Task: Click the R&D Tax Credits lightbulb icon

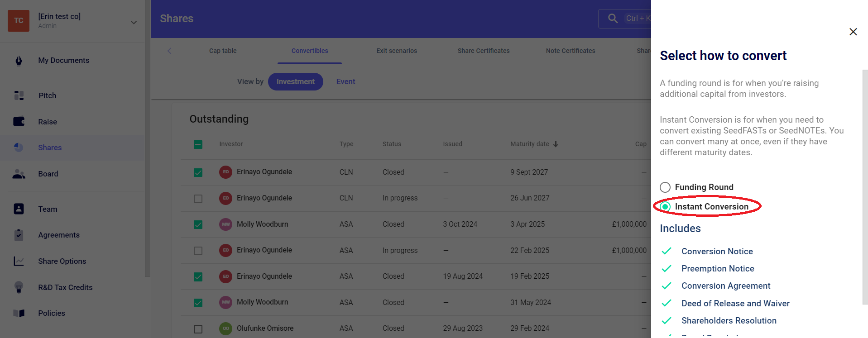Action: [x=19, y=287]
